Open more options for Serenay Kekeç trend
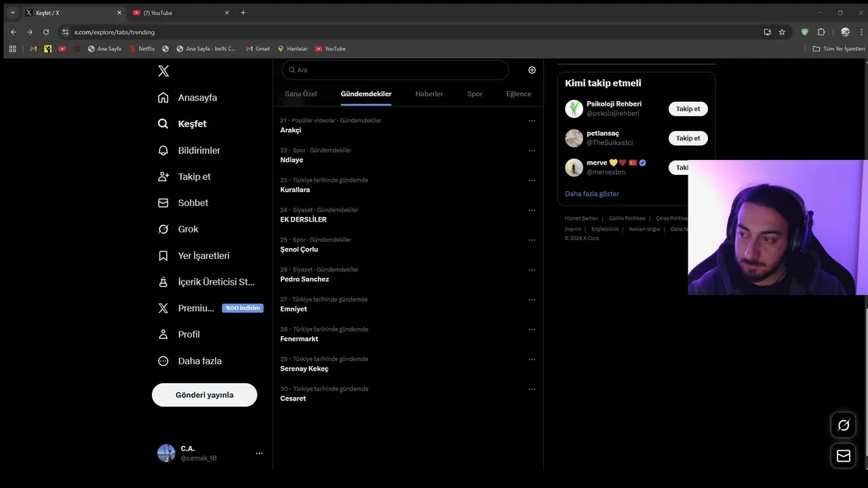This screenshot has height=488, width=868. click(532, 359)
